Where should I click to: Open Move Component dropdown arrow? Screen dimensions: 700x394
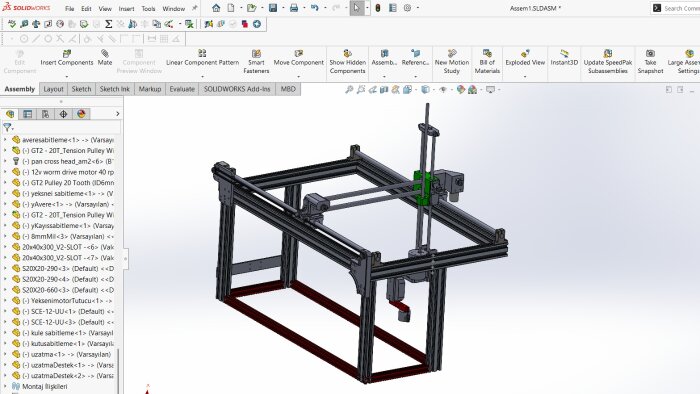299,77
